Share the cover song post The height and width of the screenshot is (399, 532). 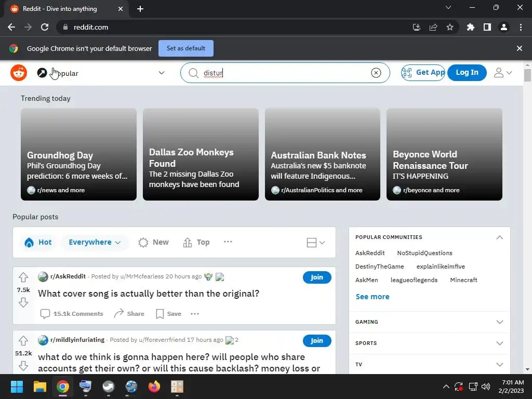(129, 314)
